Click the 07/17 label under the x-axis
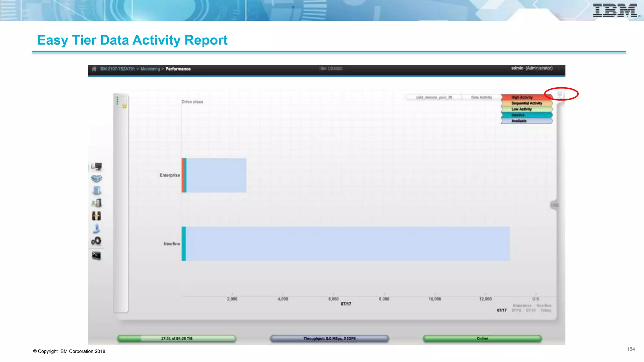Image resolution: width=644 pixels, height=362 pixels. pos(346,304)
